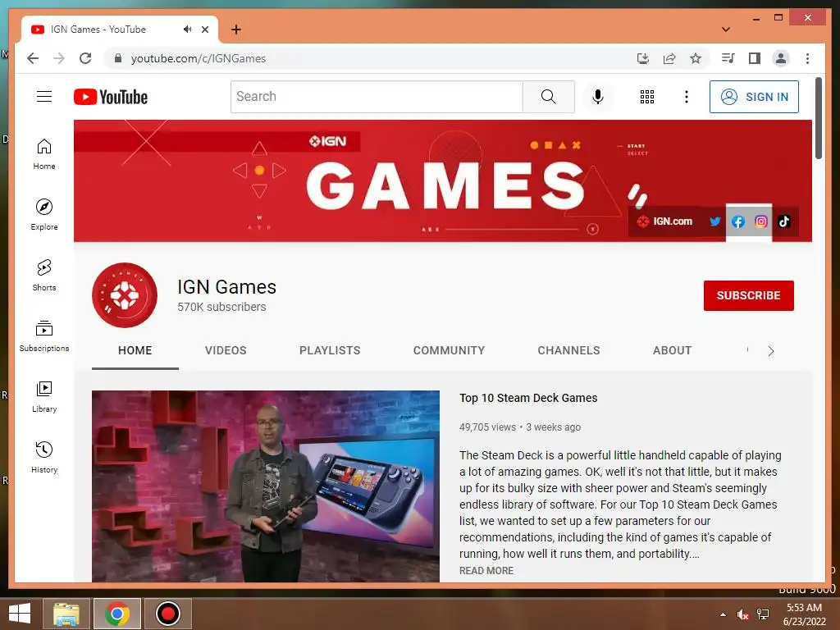This screenshot has height=630, width=840.
Task: Switch to the VIDEOS tab
Action: pos(226,350)
